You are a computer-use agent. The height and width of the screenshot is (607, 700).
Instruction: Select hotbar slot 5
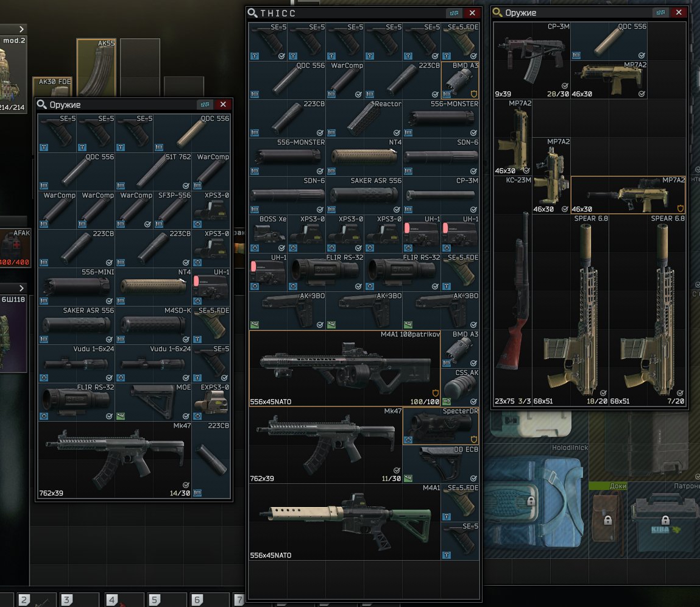tap(167, 600)
